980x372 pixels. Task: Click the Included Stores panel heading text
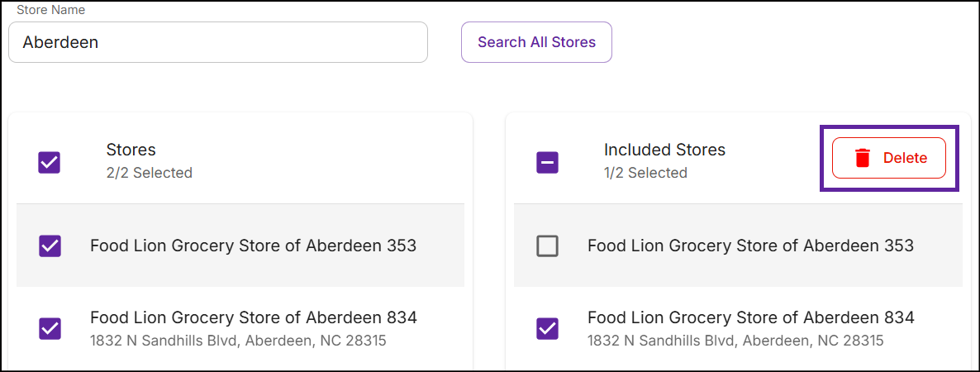(x=664, y=150)
